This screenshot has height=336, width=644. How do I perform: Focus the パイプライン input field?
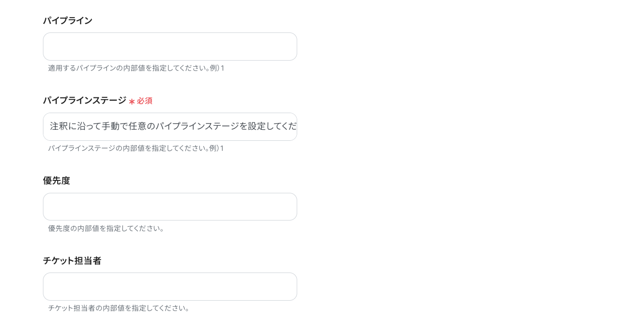click(x=170, y=47)
